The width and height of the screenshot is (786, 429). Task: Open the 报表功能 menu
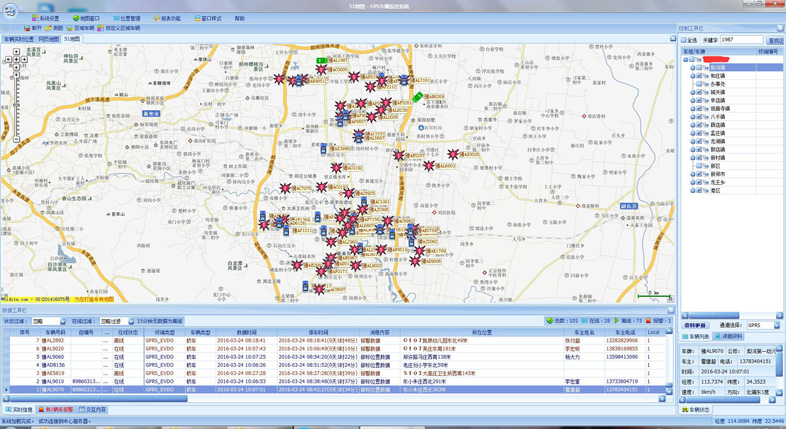[168, 18]
